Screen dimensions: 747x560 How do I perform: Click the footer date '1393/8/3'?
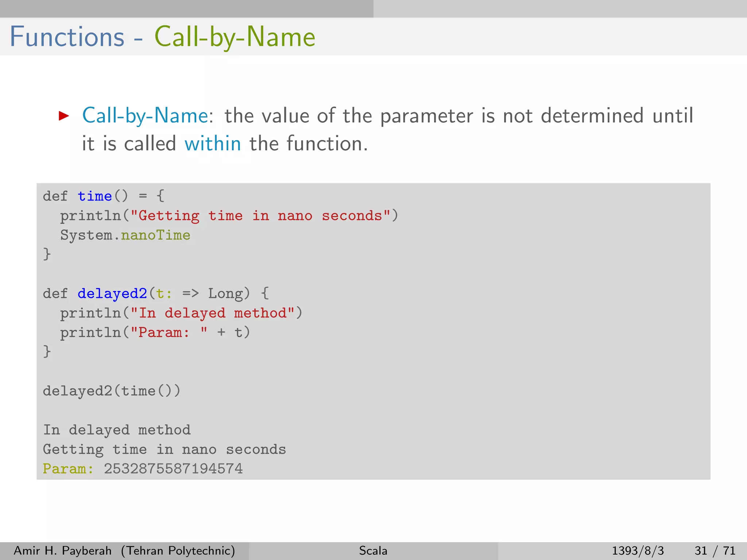click(x=638, y=551)
